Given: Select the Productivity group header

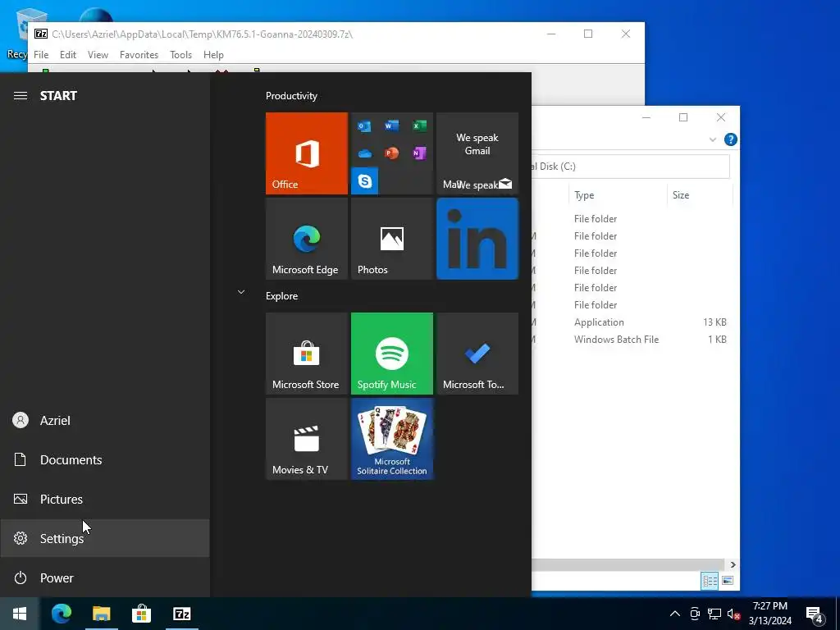Looking at the screenshot, I should 291,96.
